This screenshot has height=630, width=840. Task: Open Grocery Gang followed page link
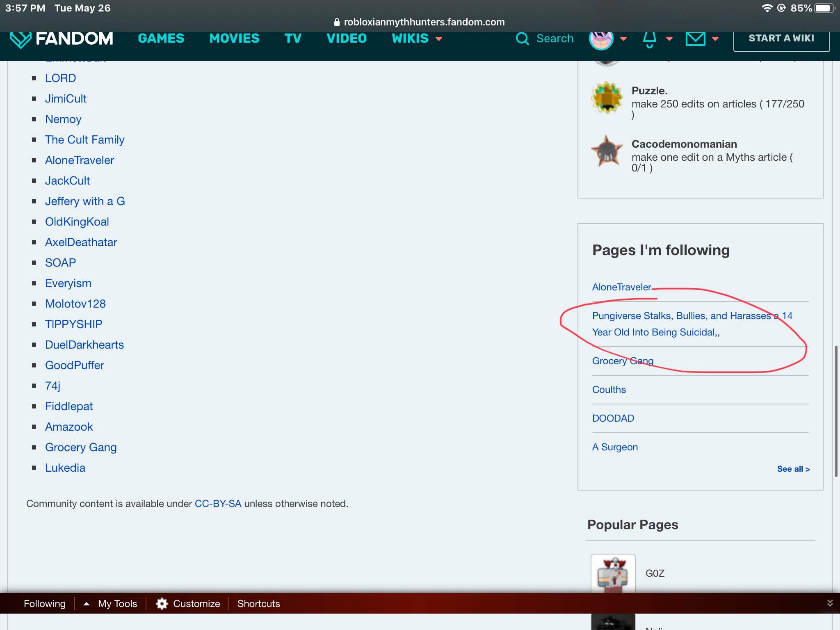click(622, 361)
